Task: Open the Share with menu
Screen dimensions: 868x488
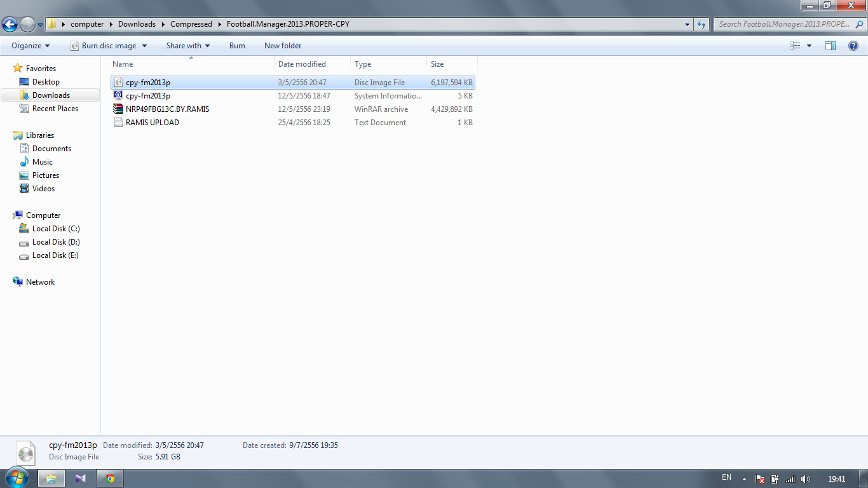Action: pos(188,46)
